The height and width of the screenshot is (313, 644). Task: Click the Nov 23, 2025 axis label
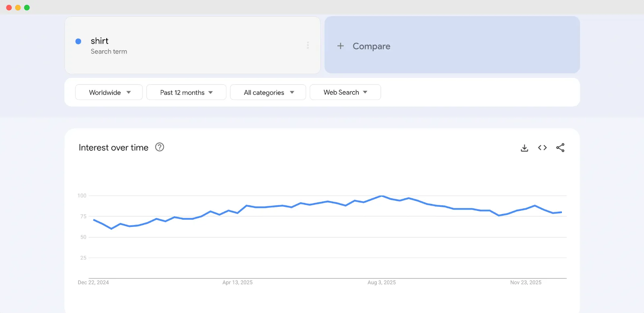(x=526, y=282)
